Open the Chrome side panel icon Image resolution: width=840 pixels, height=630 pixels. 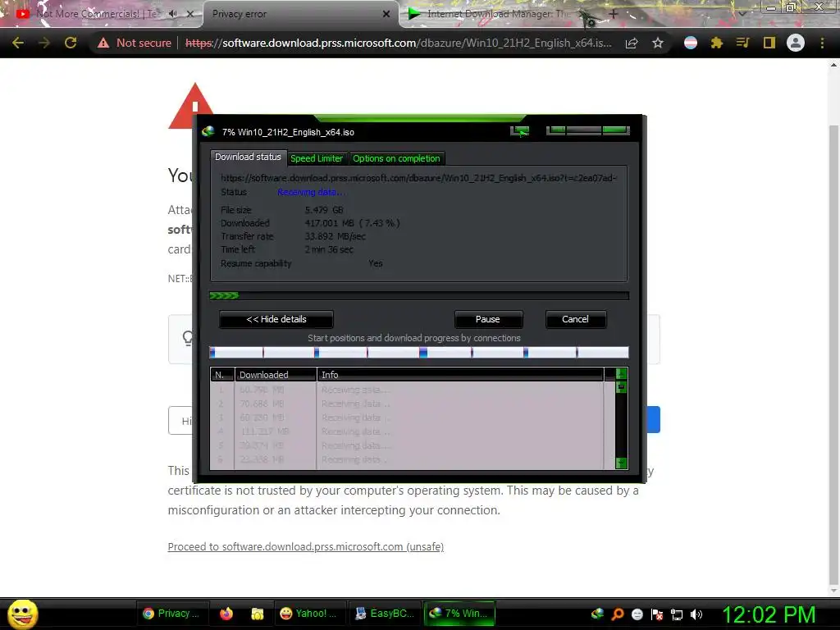click(x=769, y=43)
